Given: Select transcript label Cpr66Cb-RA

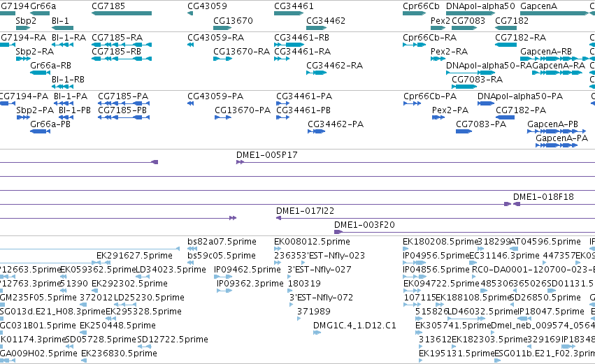Looking at the screenshot, I should click(x=429, y=38).
